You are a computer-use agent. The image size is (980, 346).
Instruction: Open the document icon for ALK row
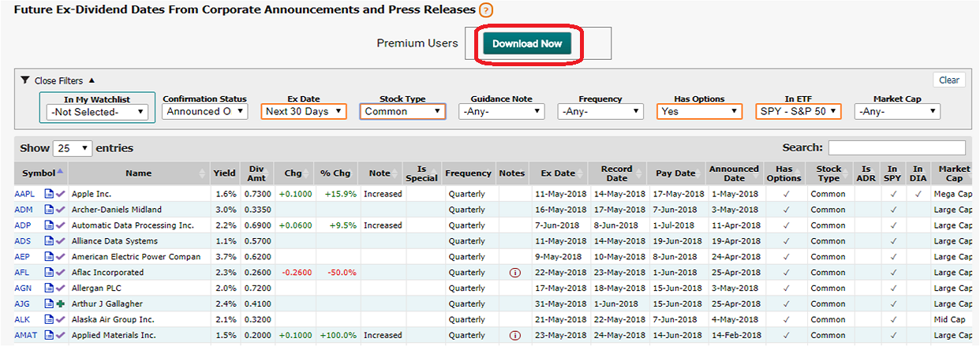click(49, 320)
